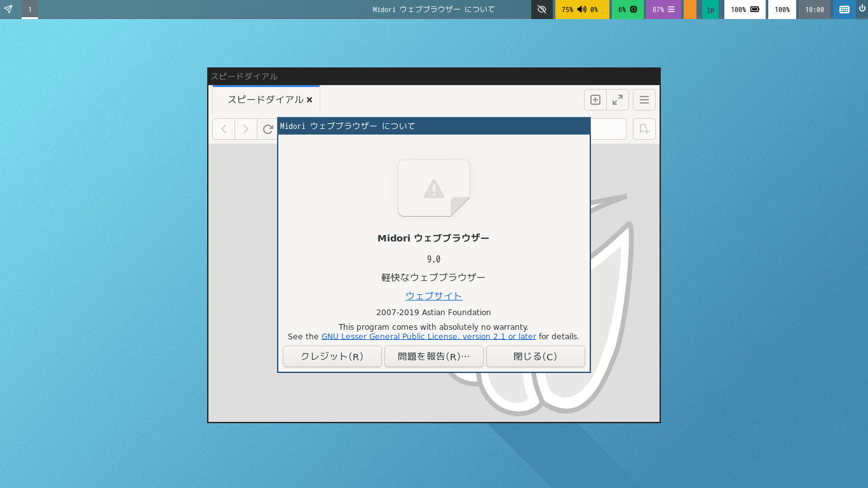Bookmark the page with the add-bookmark icon
868x488 pixels.
644,129
